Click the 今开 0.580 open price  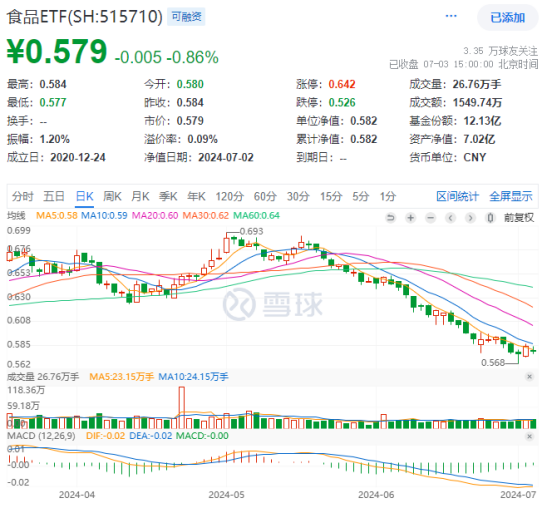190,84
